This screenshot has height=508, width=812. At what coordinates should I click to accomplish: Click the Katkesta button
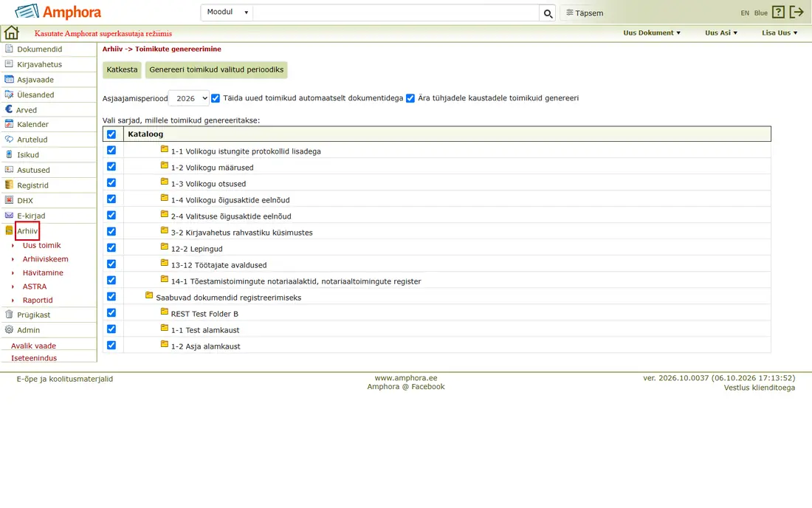click(123, 69)
